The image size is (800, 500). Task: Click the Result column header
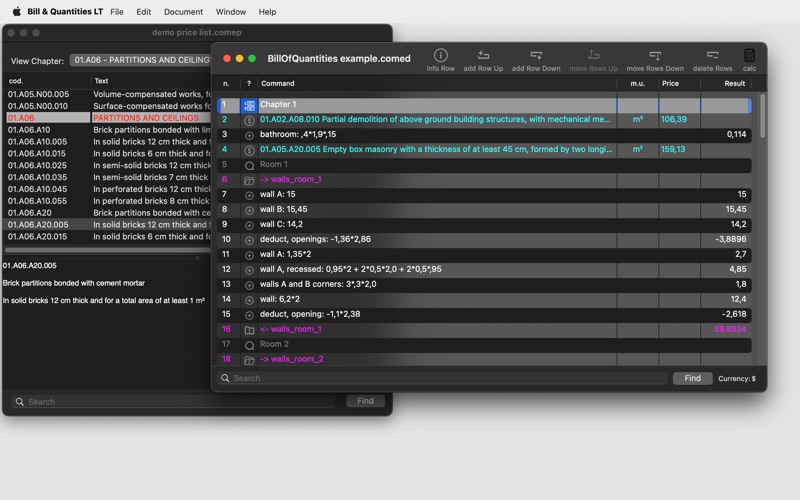click(x=726, y=83)
